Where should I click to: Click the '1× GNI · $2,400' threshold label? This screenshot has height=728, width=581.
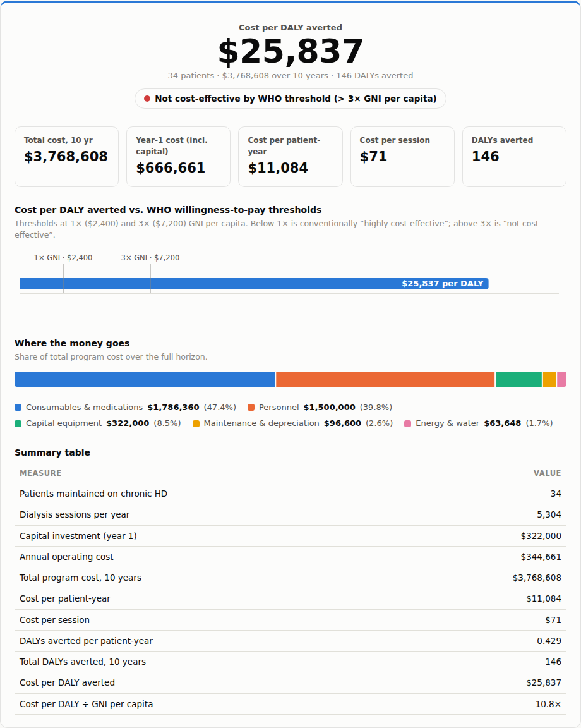click(x=63, y=258)
